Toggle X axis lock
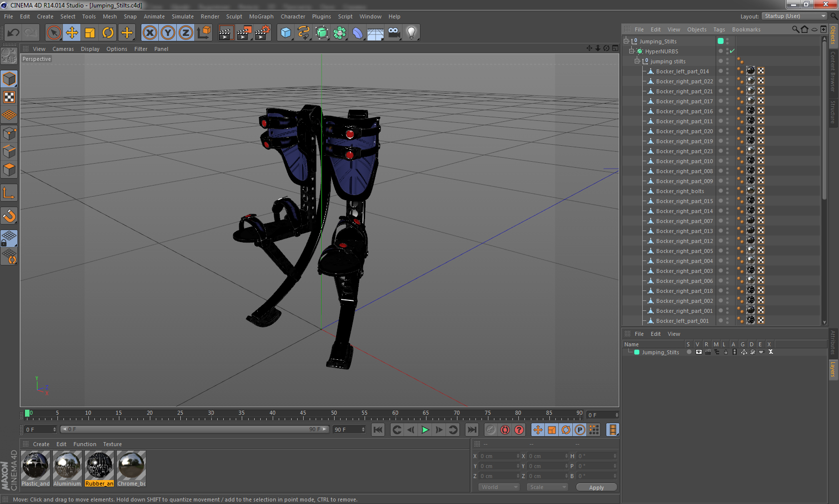 point(149,33)
